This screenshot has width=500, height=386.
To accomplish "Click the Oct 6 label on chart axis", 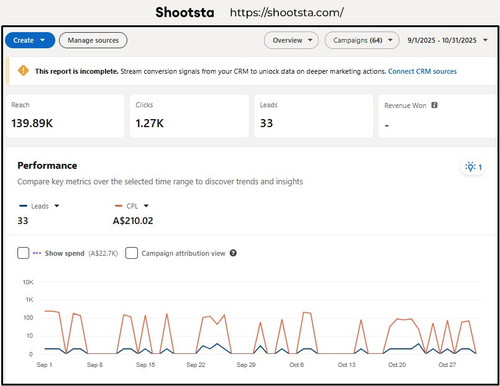I will [x=296, y=365].
